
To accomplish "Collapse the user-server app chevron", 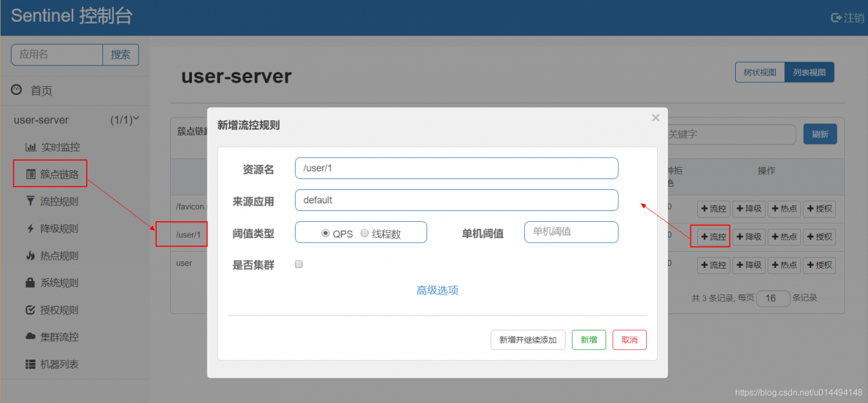I will tap(136, 119).
